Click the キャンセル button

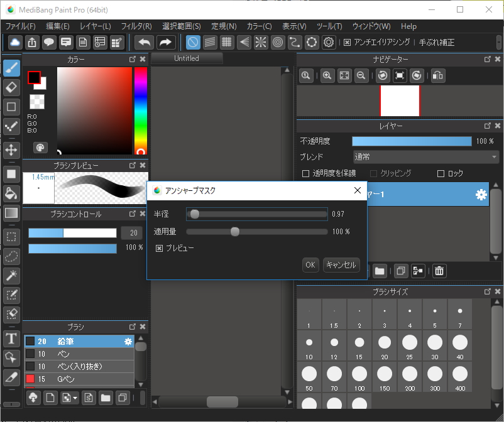(x=341, y=265)
